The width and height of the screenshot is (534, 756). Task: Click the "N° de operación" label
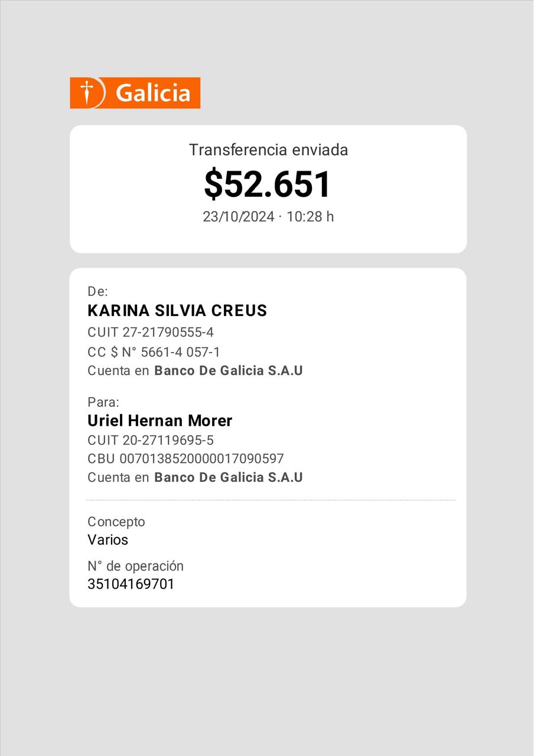tap(135, 566)
